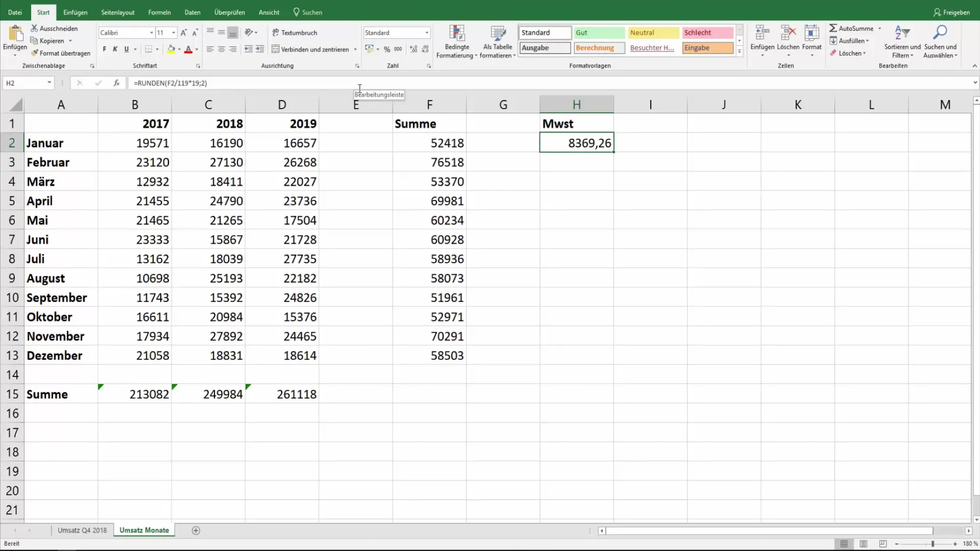
Task: Select column H header
Action: (576, 105)
